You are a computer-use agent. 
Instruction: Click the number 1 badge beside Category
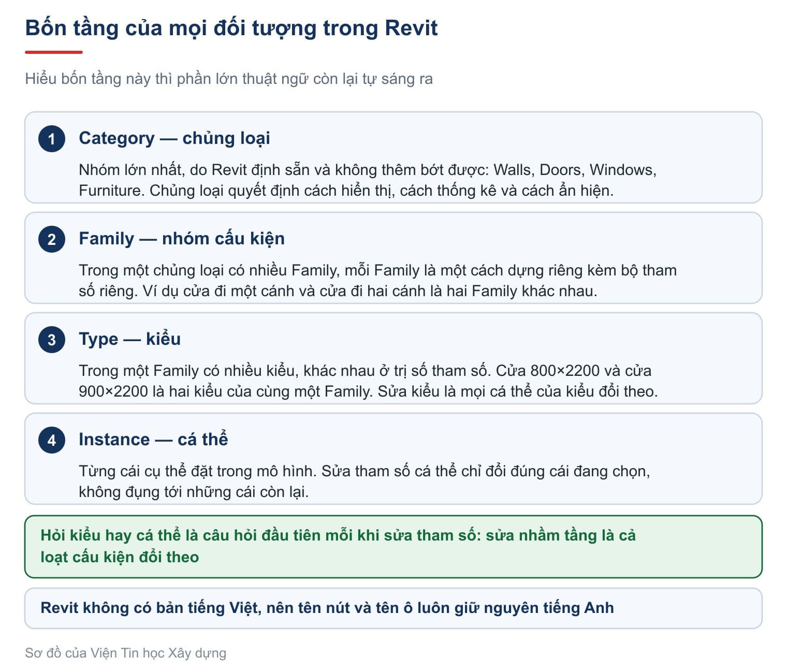coord(52,139)
